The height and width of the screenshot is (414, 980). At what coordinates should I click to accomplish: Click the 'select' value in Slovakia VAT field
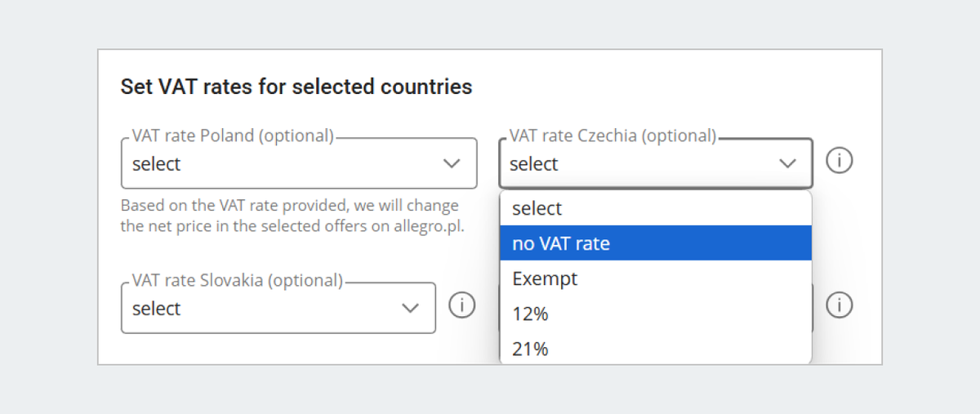[156, 309]
